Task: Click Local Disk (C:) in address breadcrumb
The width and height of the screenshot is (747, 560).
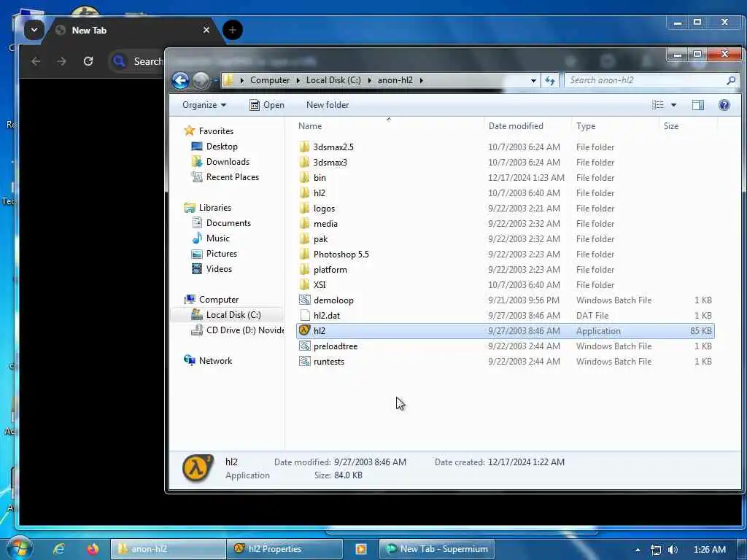Action: tap(333, 80)
